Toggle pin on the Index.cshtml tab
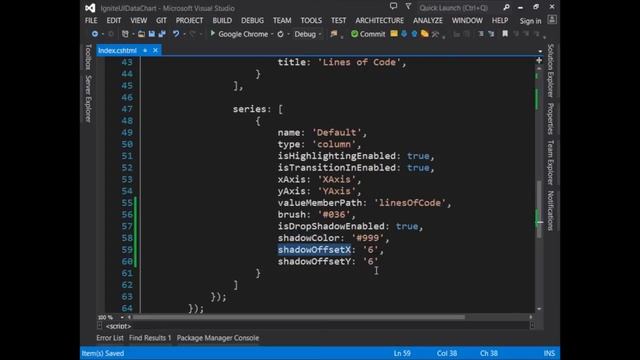This screenshot has width=640, height=360. [x=145, y=50]
